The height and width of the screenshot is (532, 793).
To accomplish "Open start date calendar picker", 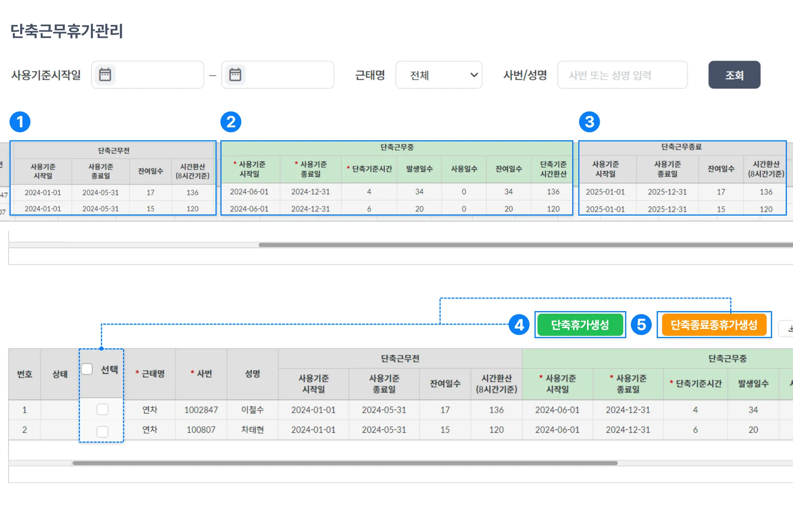I will (105, 75).
